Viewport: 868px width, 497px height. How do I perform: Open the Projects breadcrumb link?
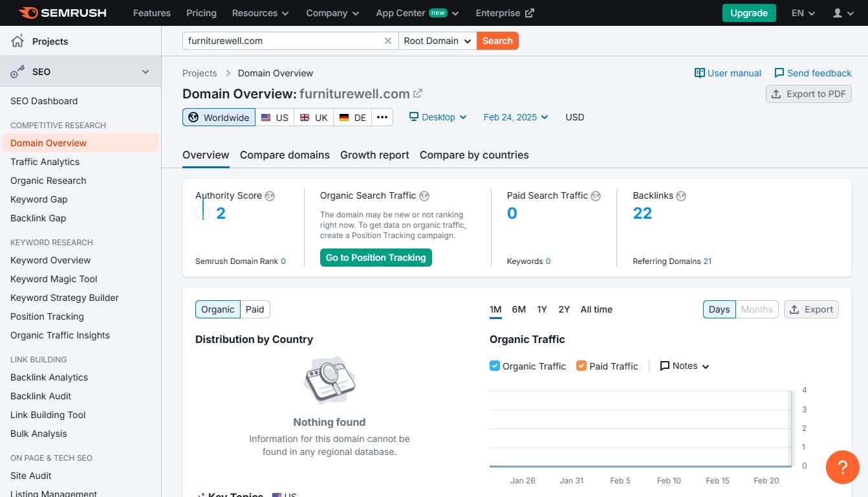pos(200,73)
